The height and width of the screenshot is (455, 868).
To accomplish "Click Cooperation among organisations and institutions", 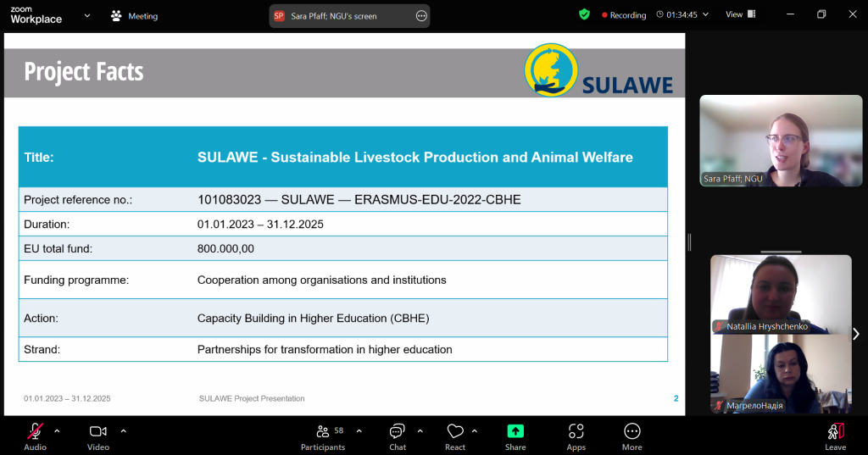I will click(321, 280).
